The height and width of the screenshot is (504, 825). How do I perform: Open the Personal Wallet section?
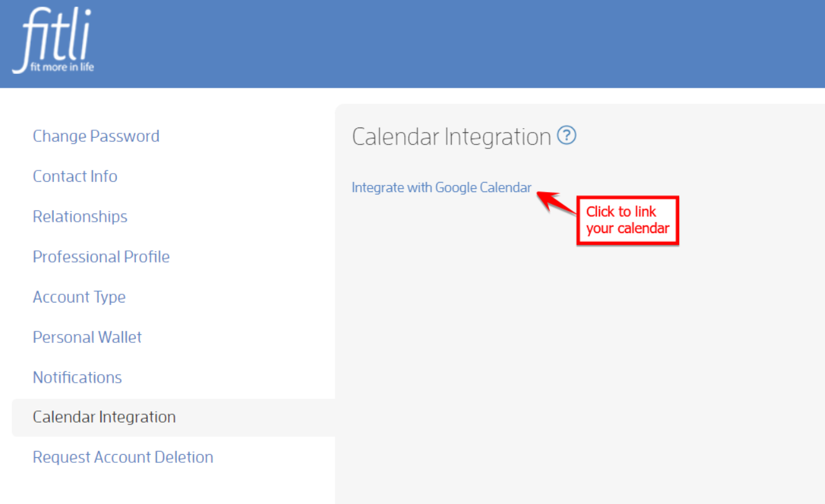coord(87,337)
